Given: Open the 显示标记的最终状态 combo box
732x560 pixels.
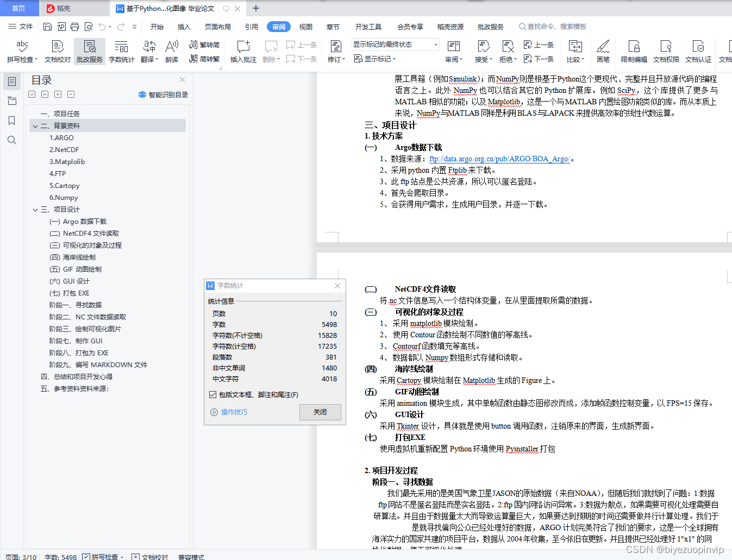Looking at the screenshot, I should (395, 45).
